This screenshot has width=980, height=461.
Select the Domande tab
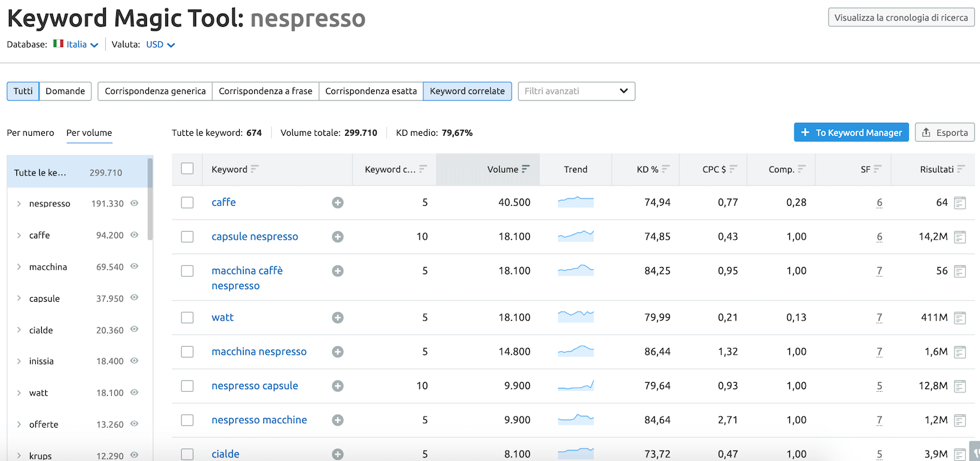(65, 91)
